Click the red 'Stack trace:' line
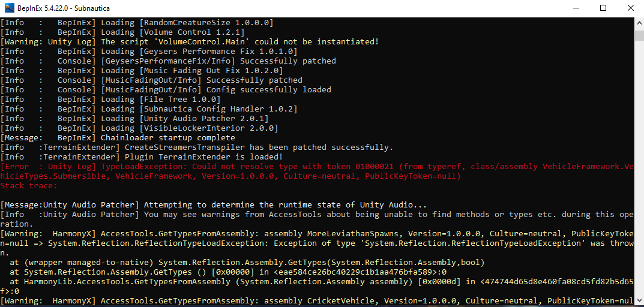The image size is (644, 307). coord(29,185)
